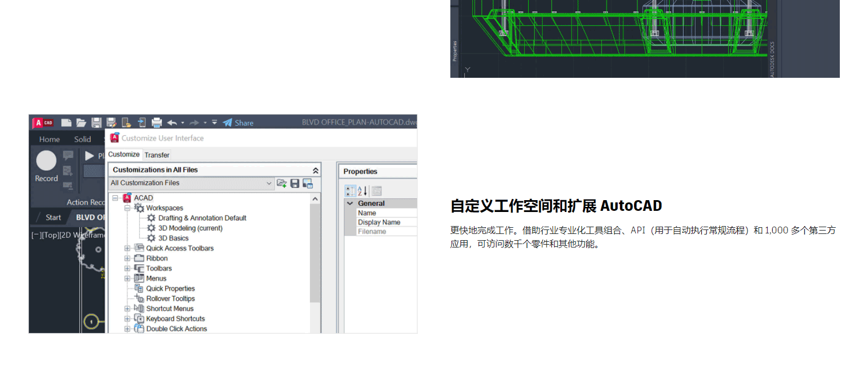This screenshot has height=367, width=868.
Task: Click the Save disk icon in title bar
Action: [96, 122]
